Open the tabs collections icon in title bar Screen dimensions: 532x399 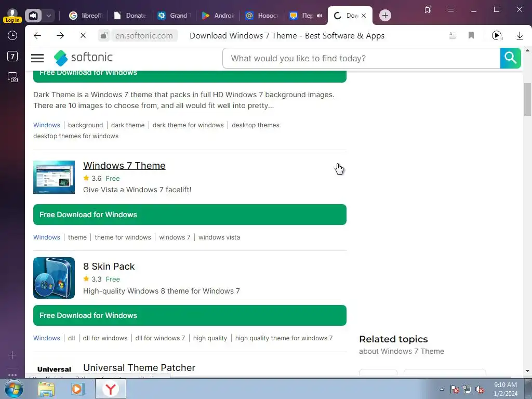pyautogui.click(x=428, y=9)
